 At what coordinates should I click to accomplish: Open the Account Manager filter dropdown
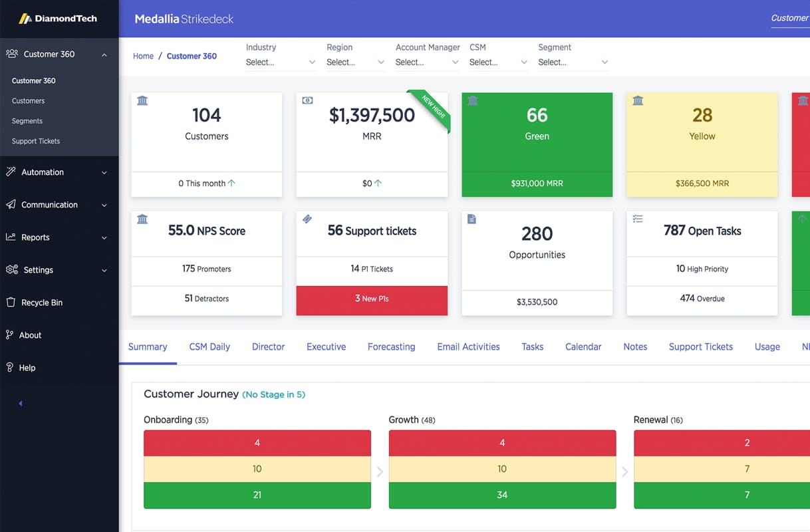pos(427,62)
